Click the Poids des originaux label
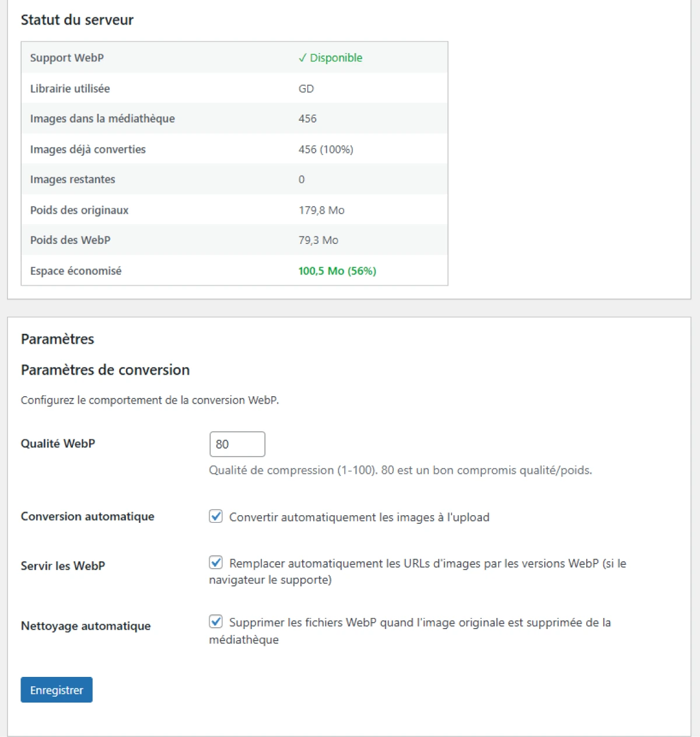This screenshot has width=700, height=737. [x=79, y=210]
